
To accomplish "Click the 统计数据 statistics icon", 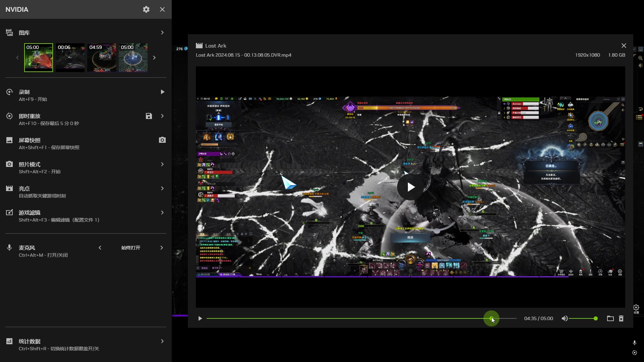I will [9, 341].
